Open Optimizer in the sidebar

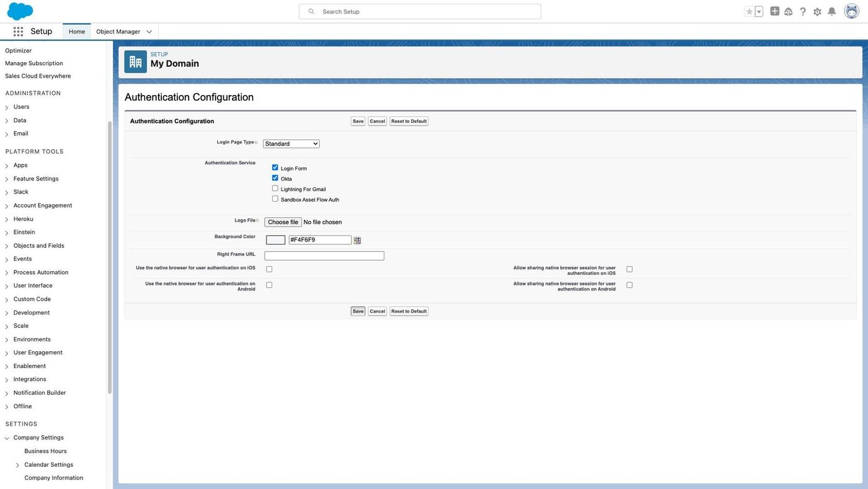18,51
